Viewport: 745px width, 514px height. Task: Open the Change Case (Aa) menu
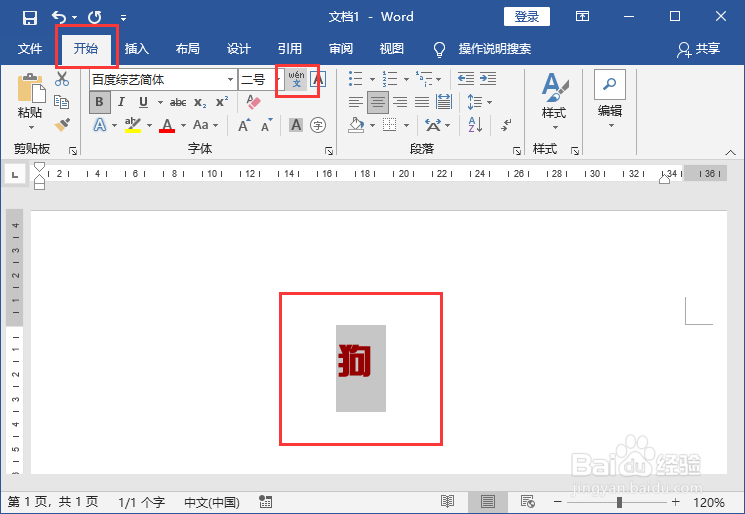pos(205,125)
